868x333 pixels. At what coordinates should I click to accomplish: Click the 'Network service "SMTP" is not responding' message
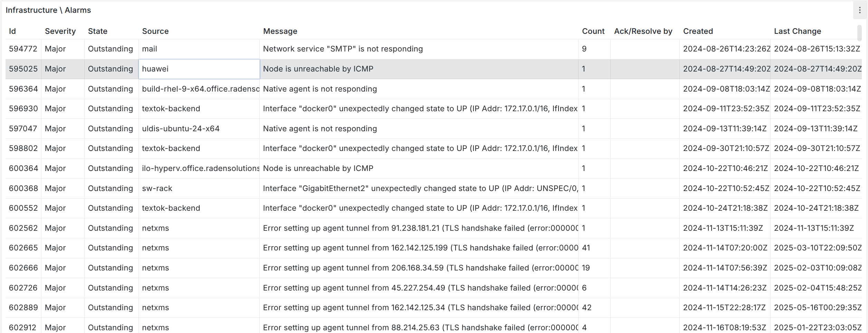[343, 49]
